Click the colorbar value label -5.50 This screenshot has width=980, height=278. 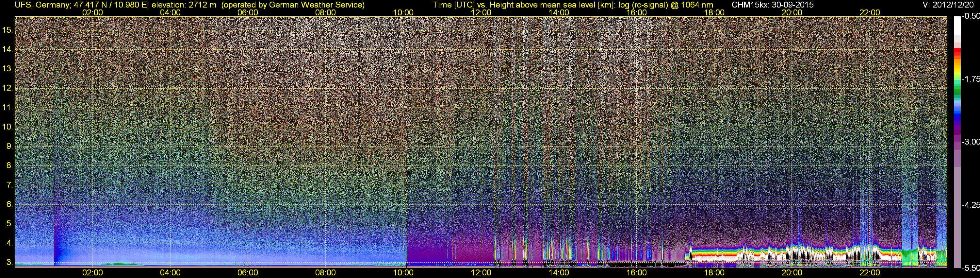pyautogui.click(x=971, y=268)
